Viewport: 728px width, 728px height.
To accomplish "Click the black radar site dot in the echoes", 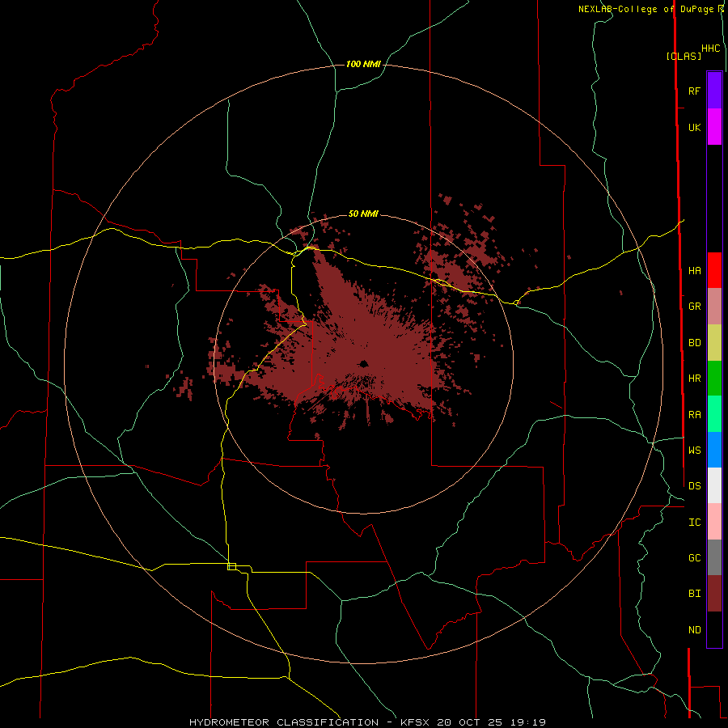I will pos(363,363).
